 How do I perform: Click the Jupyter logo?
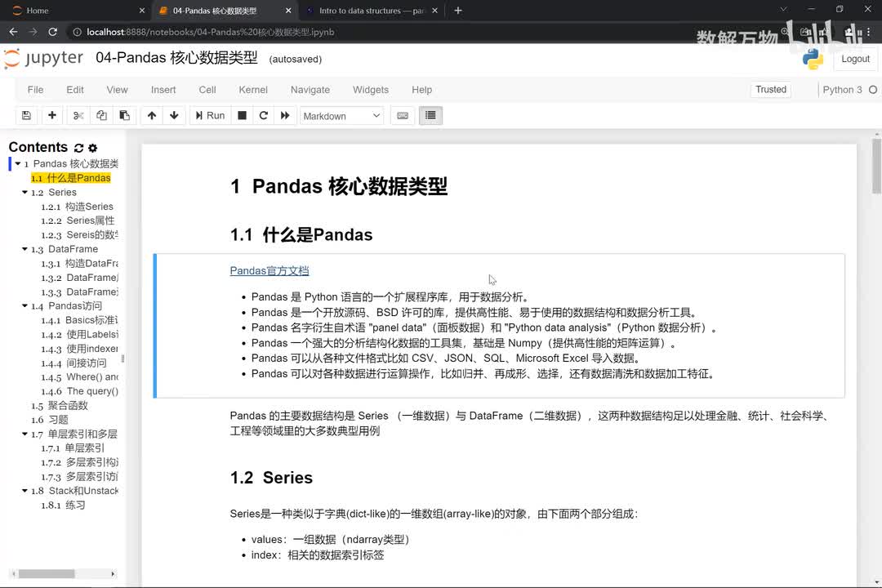point(43,58)
